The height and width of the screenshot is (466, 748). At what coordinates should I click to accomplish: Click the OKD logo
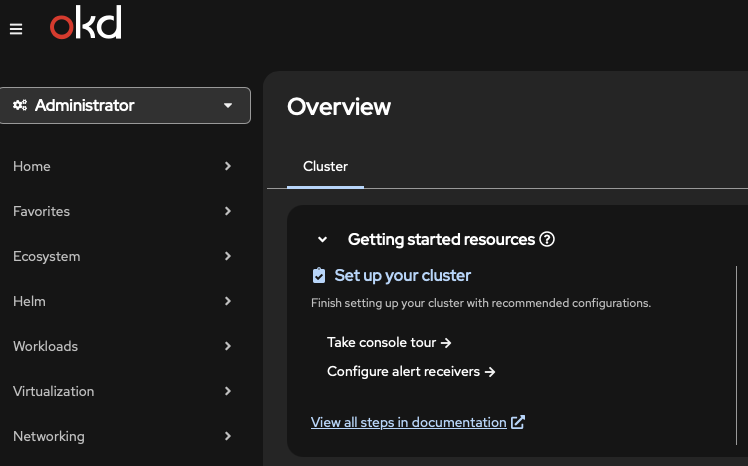coord(86,24)
